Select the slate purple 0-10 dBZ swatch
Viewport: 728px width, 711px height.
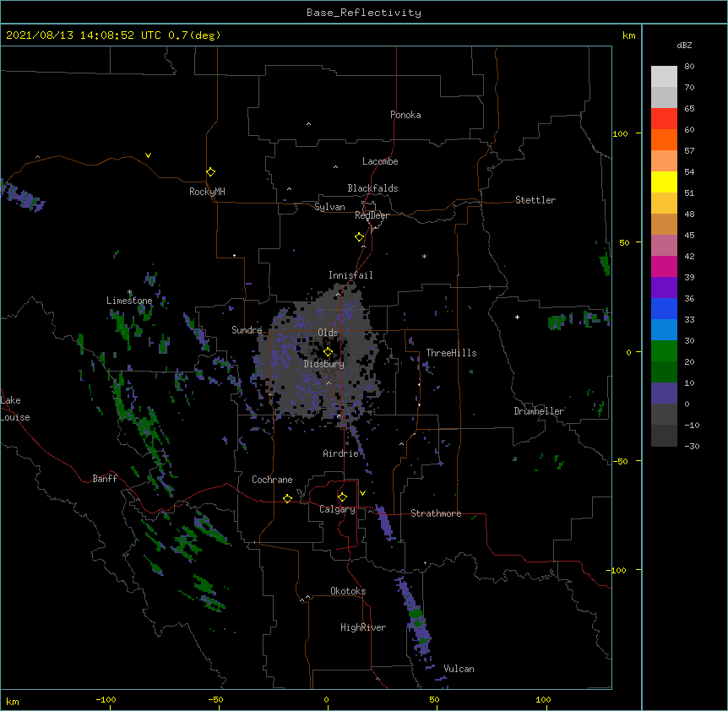(664, 393)
